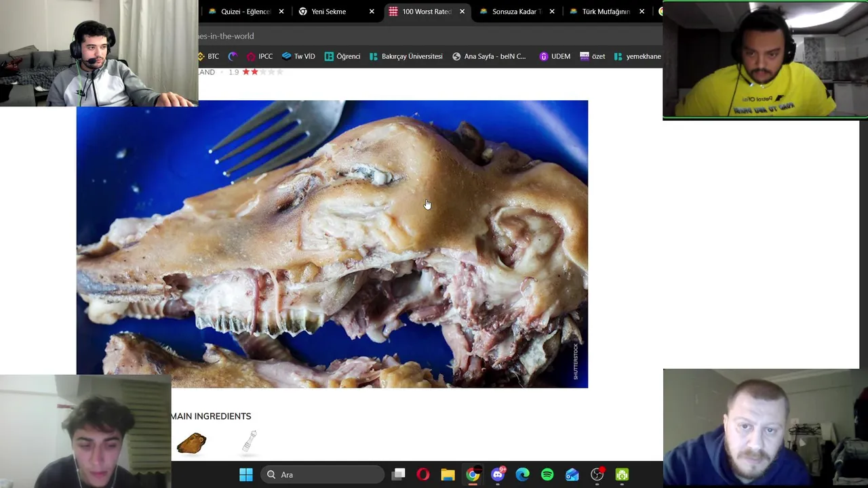Open the Öğrenci bookmark

(x=342, y=56)
